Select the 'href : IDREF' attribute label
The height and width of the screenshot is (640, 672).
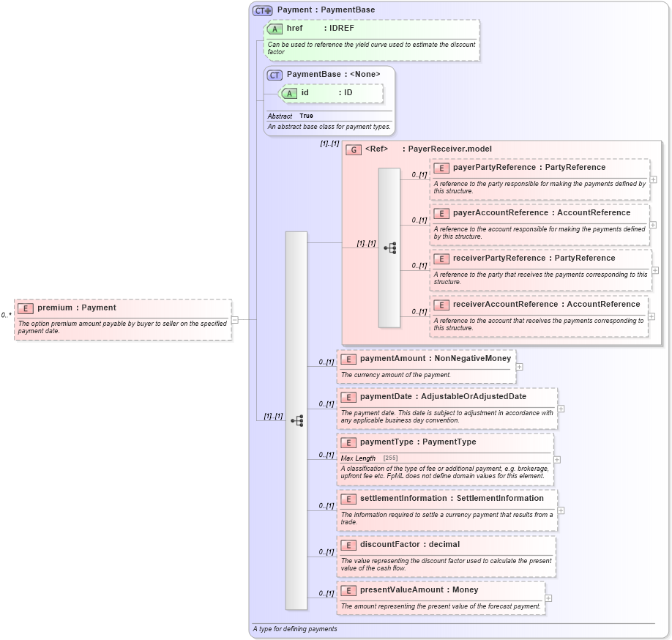click(x=321, y=29)
